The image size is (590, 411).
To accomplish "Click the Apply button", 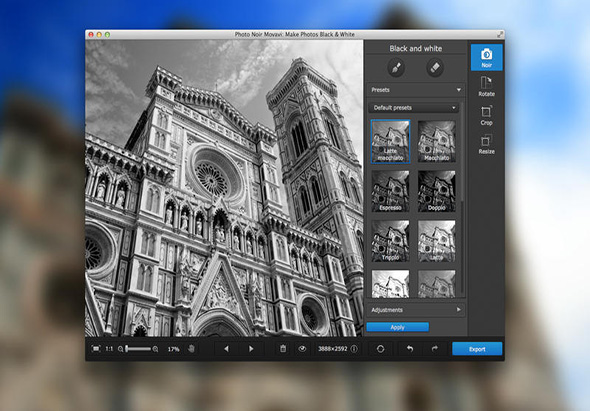I will [397, 327].
